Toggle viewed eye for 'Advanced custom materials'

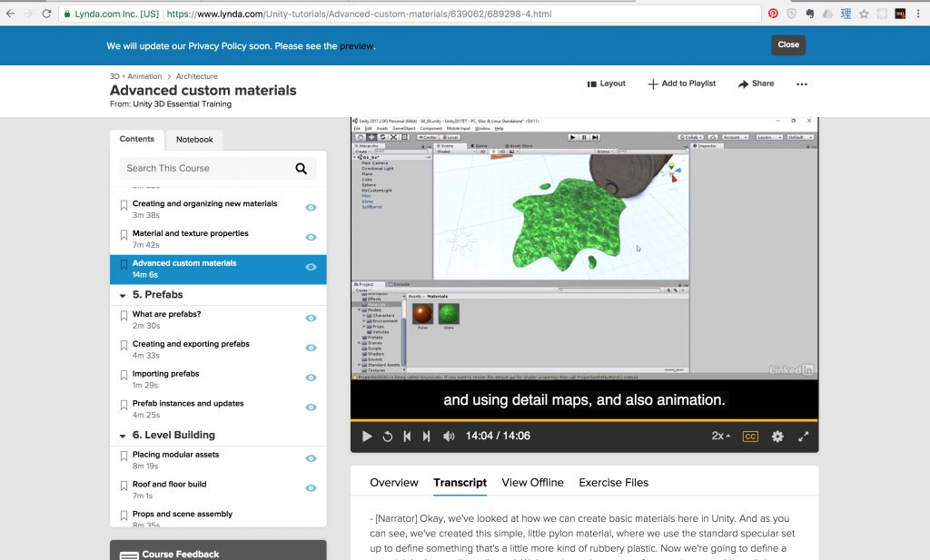311,267
